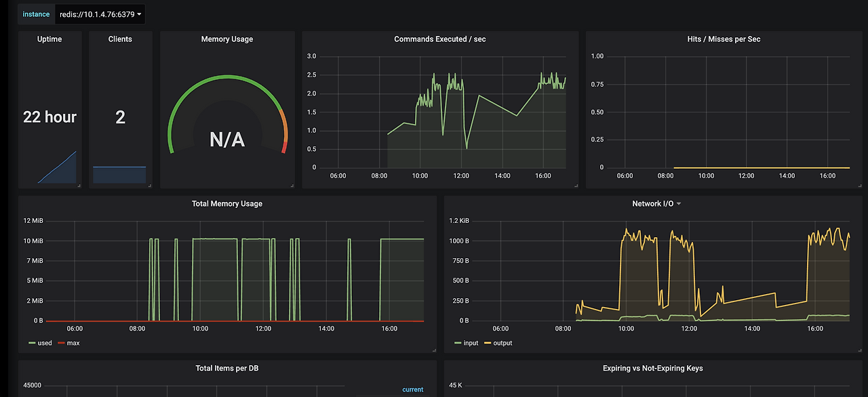Click the Memory Usage N/A gauge

pos(227,140)
